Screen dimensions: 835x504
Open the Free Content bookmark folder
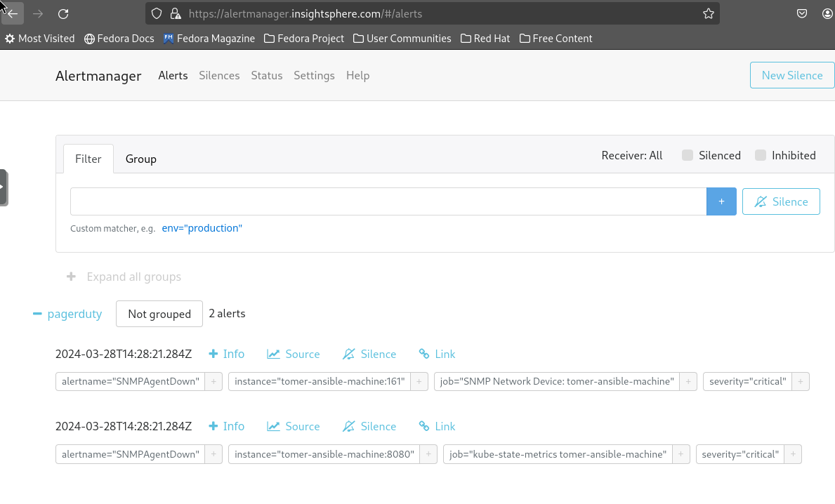click(556, 39)
